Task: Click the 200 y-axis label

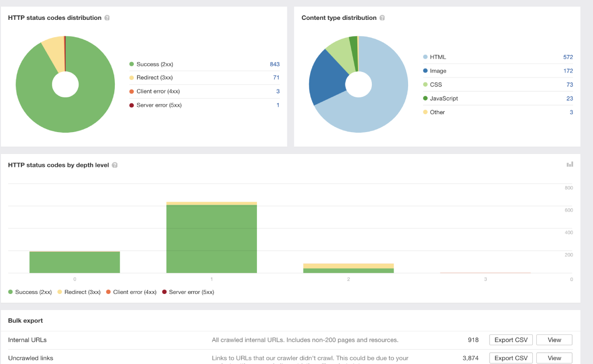Action: pyautogui.click(x=569, y=255)
